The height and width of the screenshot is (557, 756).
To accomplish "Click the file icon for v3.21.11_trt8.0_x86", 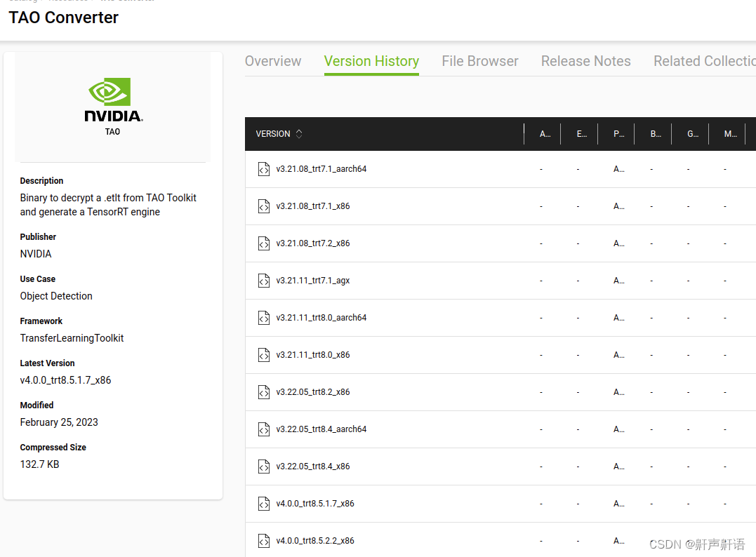I will click(x=264, y=355).
